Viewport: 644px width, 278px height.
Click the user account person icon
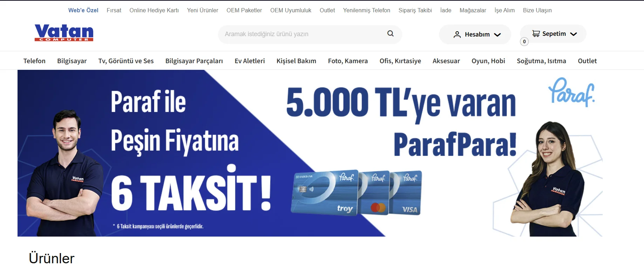click(457, 34)
